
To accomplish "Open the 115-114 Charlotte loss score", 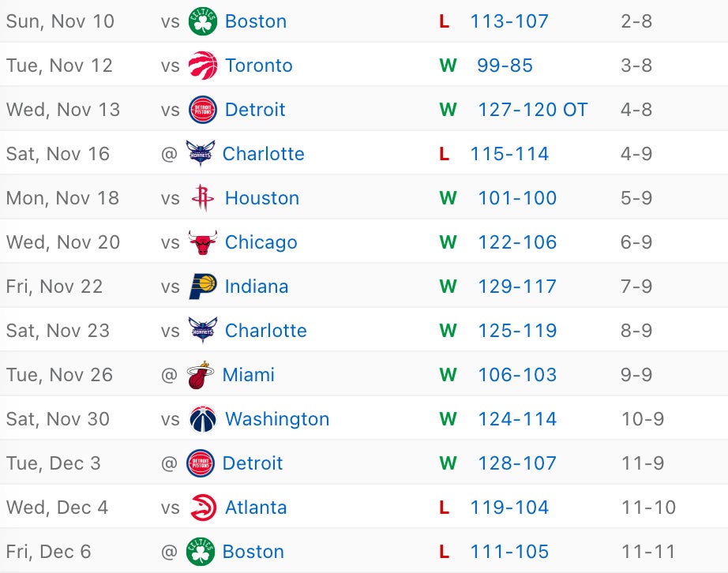I will click(x=509, y=154).
